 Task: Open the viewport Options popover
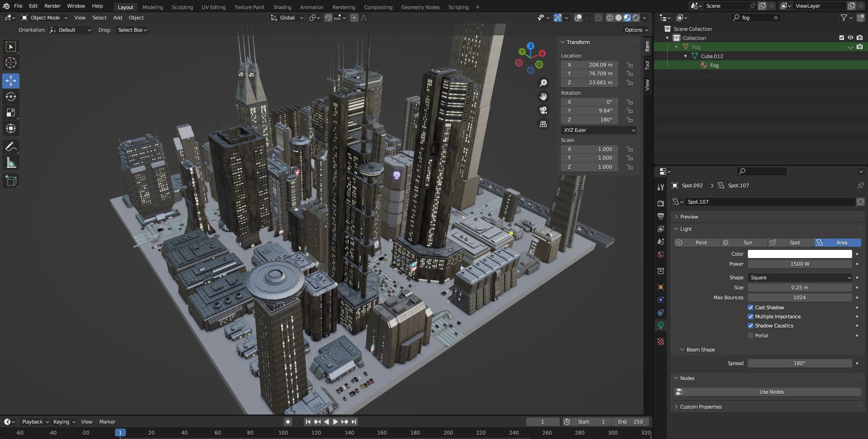pyautogui.click(x=636, y=30)
